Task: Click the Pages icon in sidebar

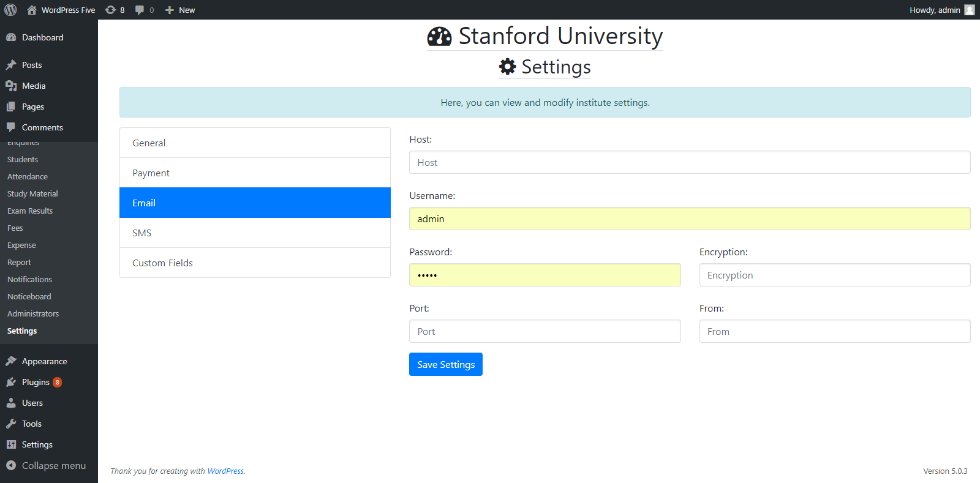Action: [x=11, y=107]
